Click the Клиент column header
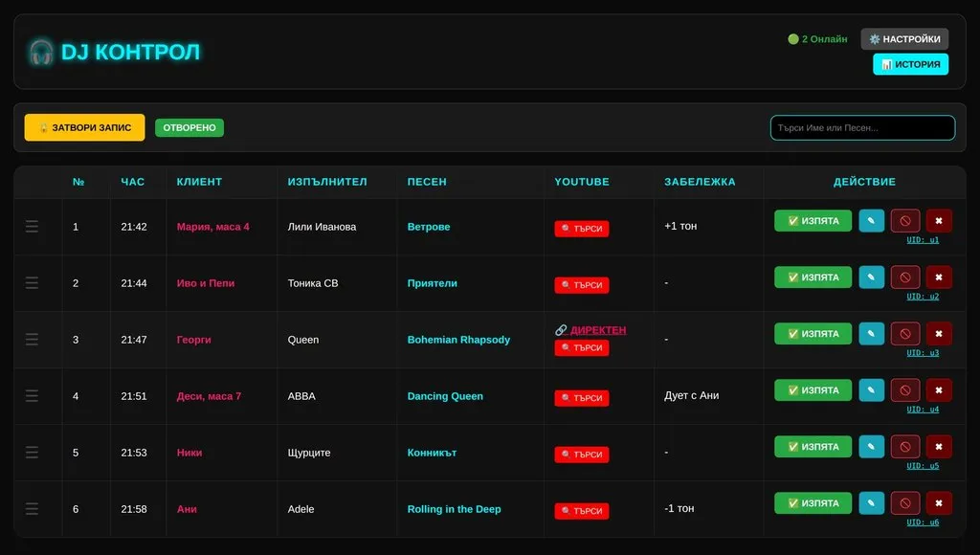Screen dimensions: 980x555 [x=199, y=182]
